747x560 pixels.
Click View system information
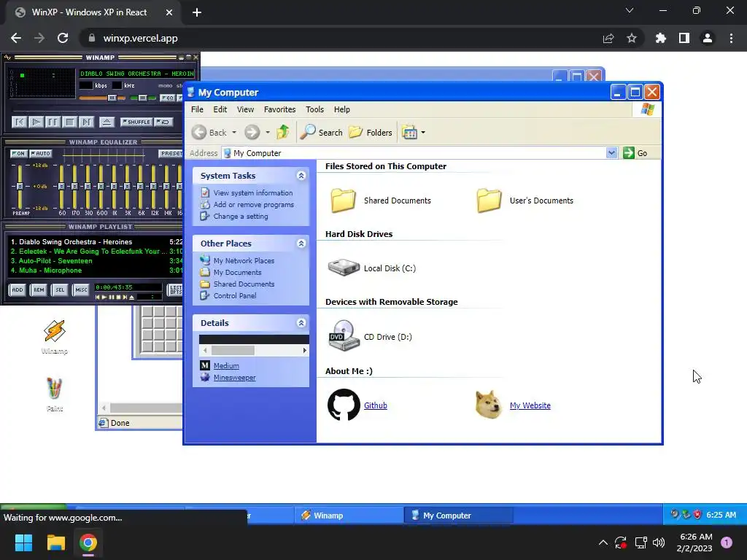click(253, 192)
